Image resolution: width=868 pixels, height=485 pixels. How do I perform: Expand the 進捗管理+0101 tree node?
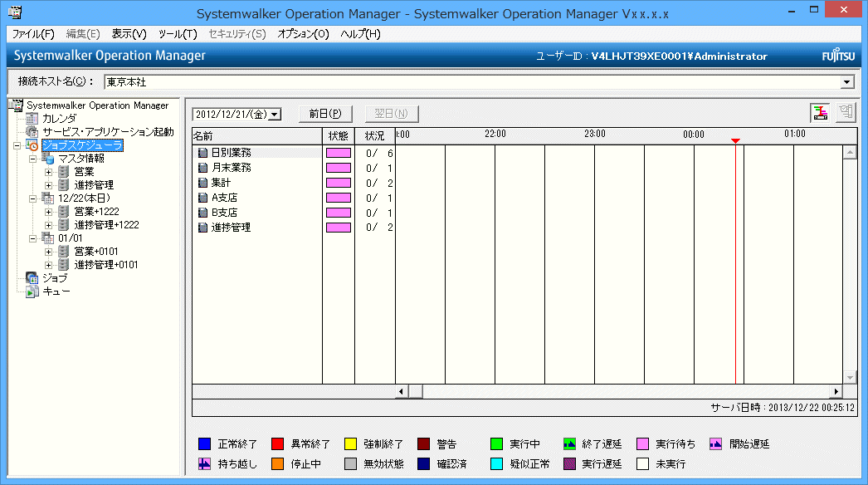(49, 266)
